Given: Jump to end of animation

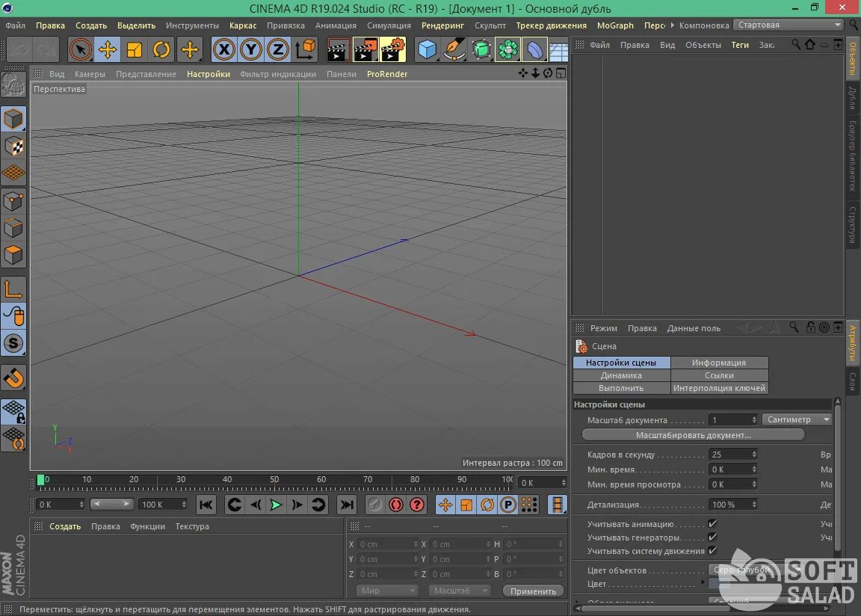Looking at the screenshot, I should (347, 505).
